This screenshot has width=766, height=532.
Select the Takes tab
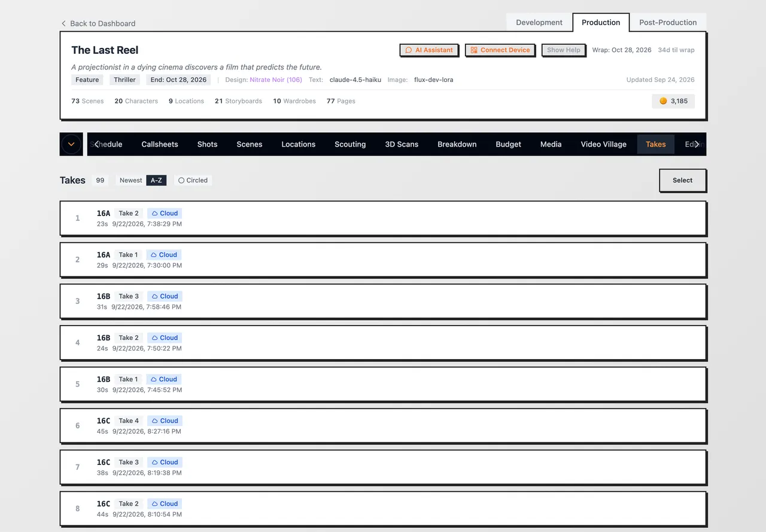click(656, 144)
